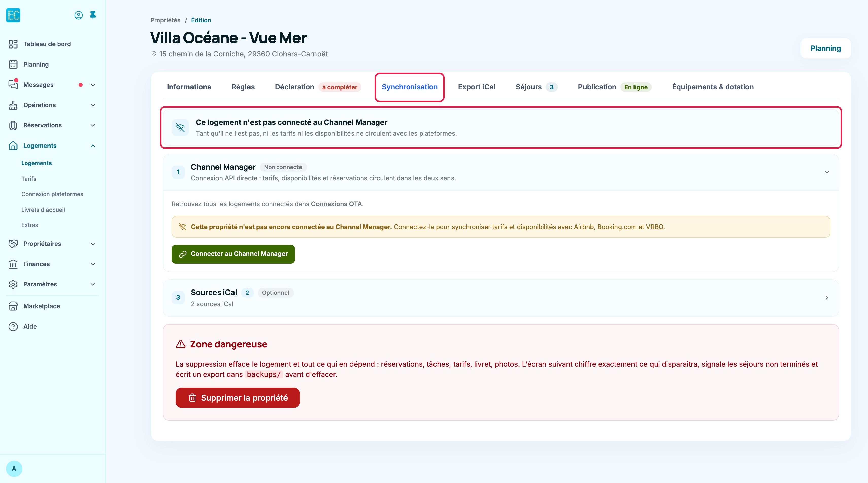Screen dimensions: 868x483
Task: Follow the Connexions OTA link
Action: (x=336, y=204)
